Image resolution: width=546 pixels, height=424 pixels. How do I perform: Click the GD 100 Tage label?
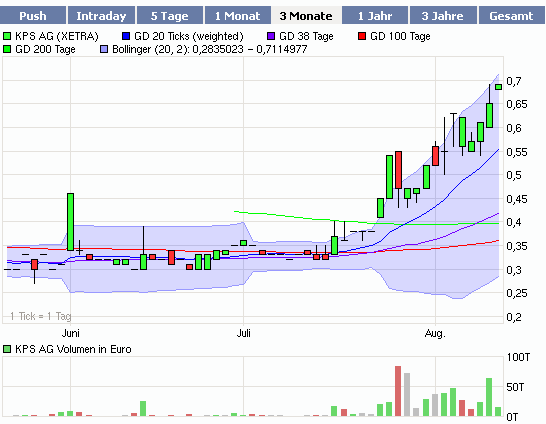coord(400,36)
